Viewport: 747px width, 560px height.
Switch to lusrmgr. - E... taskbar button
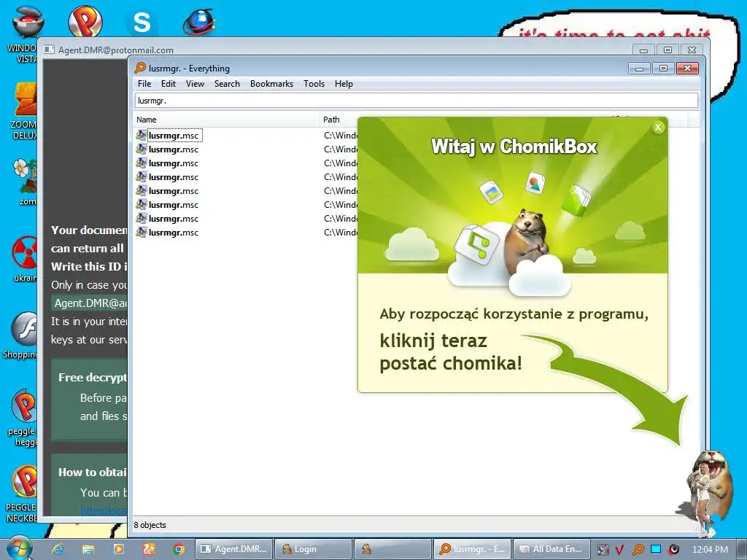472,549
